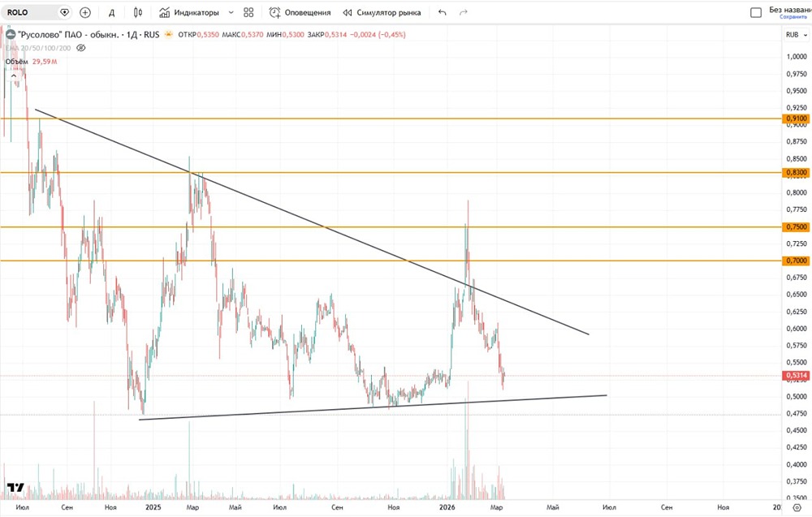Open the Без названия layout name menu
Viewport: 812px width, 517px height.
pyautogui.click(x=790, y=9)
